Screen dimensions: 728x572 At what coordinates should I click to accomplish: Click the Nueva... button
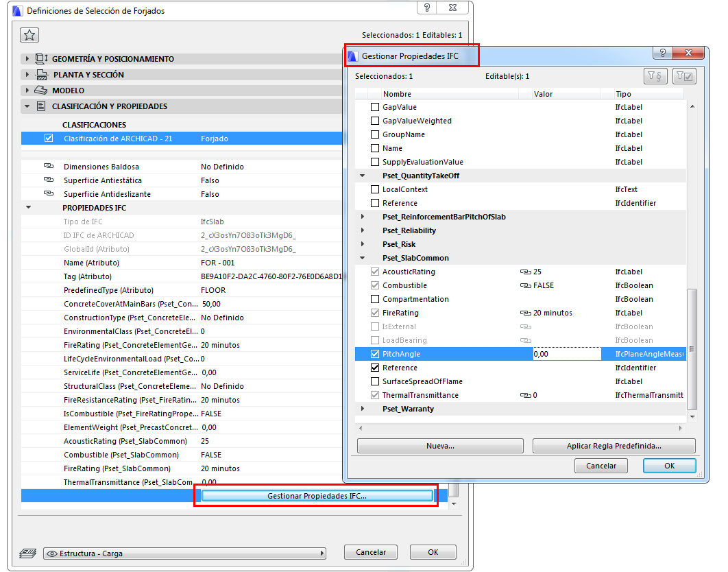[440, 446]
